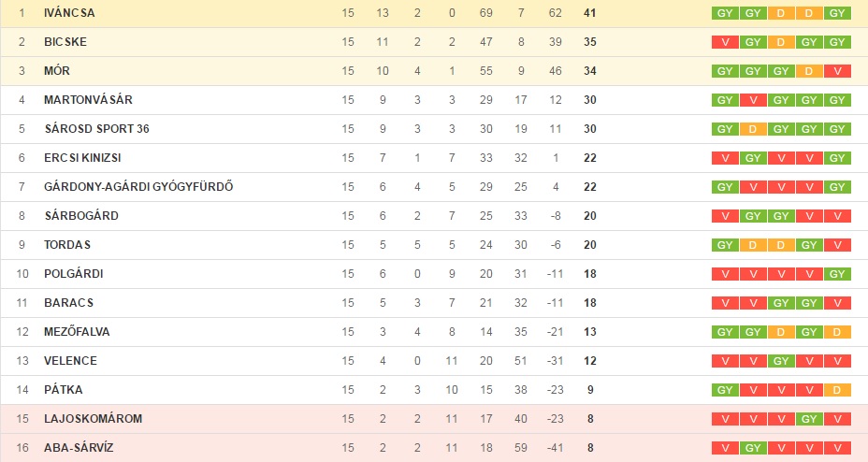Image resolution: width=868 pixels, height=462 pixels.
Task: Click Bicske's red V first form badge
Action: [x=725, y=42]
